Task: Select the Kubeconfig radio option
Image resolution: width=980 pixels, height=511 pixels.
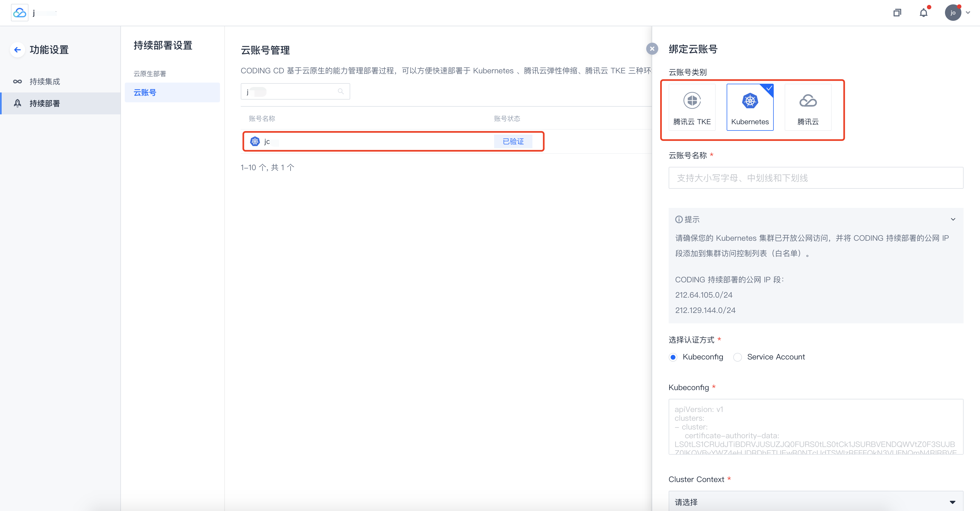Action: tap(673, 357)
